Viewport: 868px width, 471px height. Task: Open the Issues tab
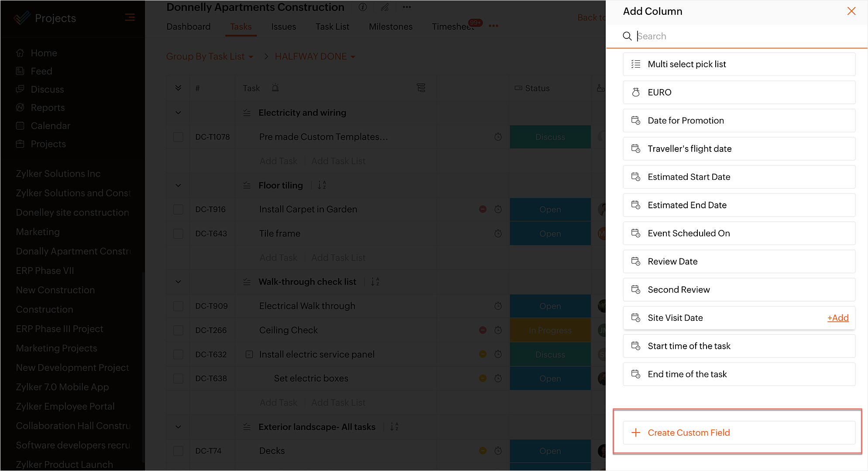(284, 27)
